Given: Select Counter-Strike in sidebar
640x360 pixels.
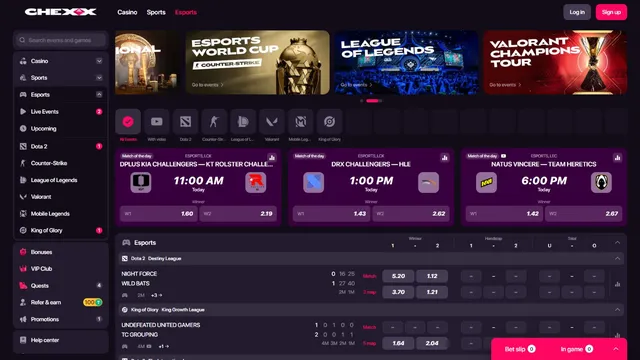Looking at the screenshot, I should [x=61, y=163].
